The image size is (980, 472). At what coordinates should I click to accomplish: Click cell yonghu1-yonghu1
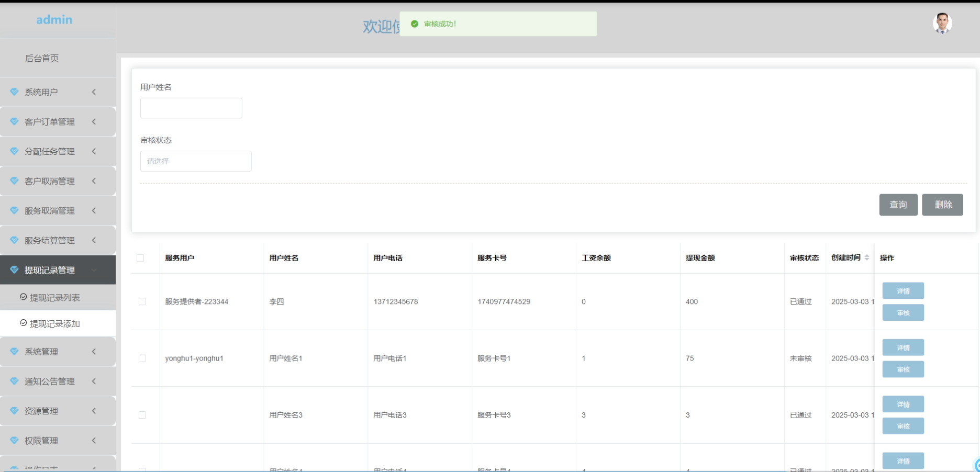(194, 358)
